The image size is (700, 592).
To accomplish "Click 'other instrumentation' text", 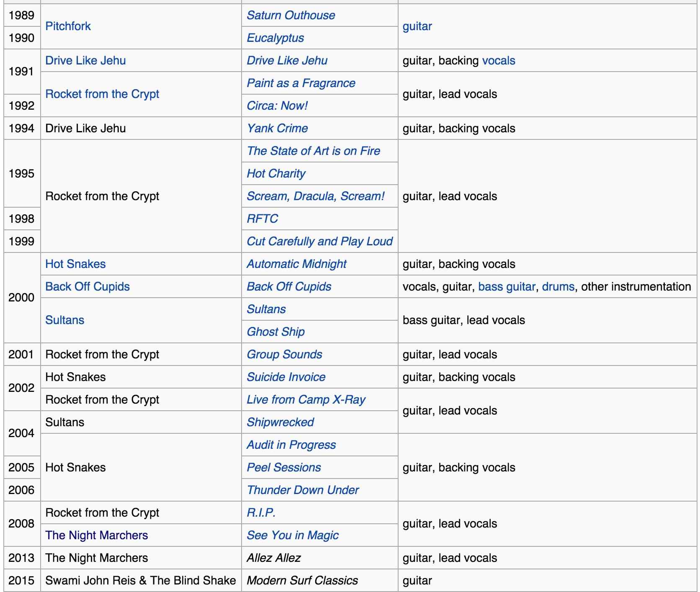I will [636, 287].
